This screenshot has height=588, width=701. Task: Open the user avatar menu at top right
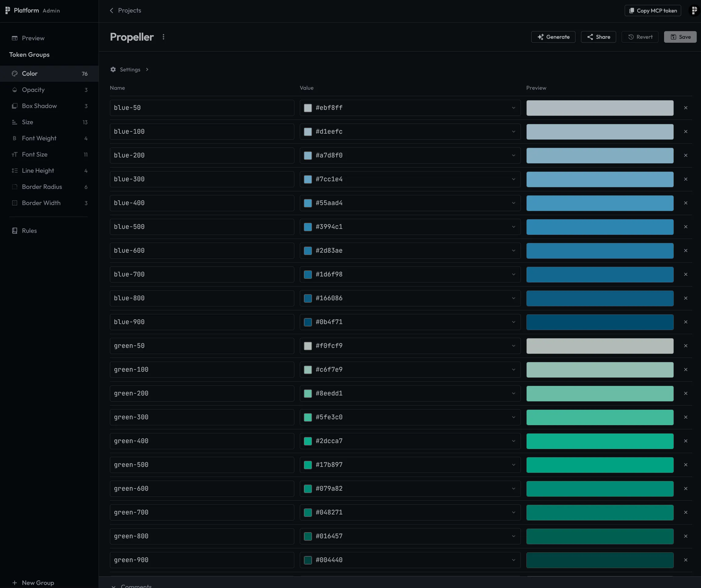(x=694, y=10)
